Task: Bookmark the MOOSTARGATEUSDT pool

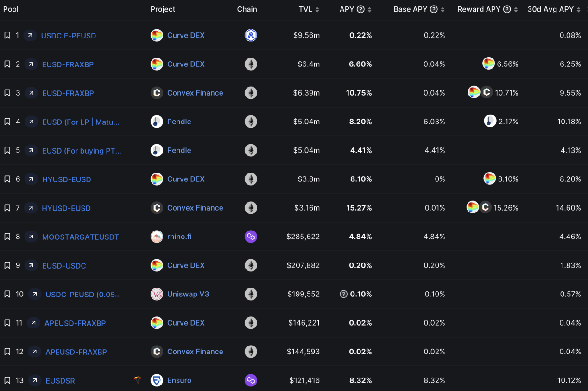Action: tap(7, 237)
